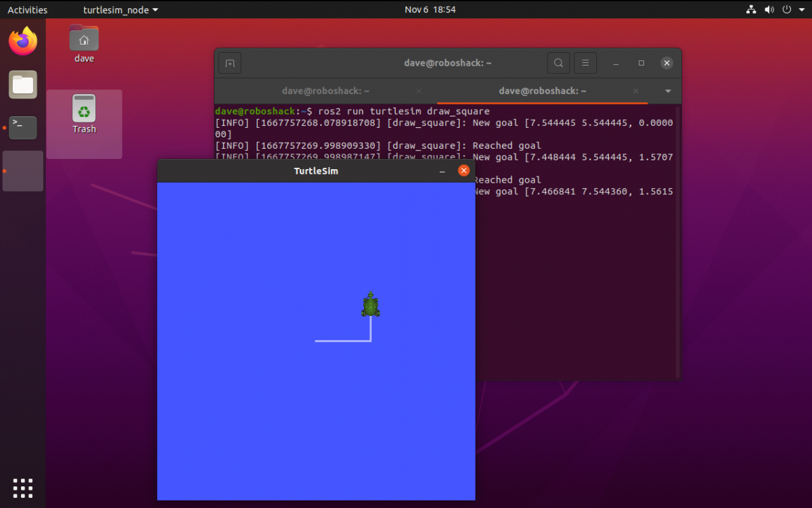Launch Firefox from the dock

22,41
